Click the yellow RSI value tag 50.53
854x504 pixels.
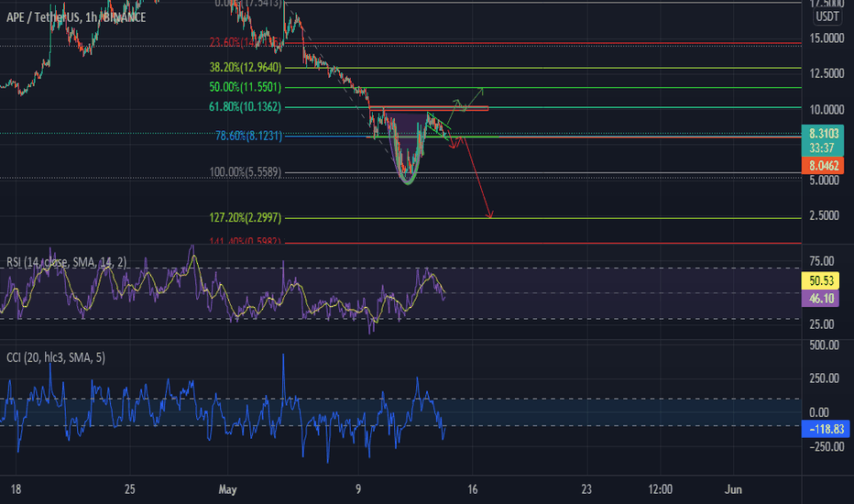821,280
